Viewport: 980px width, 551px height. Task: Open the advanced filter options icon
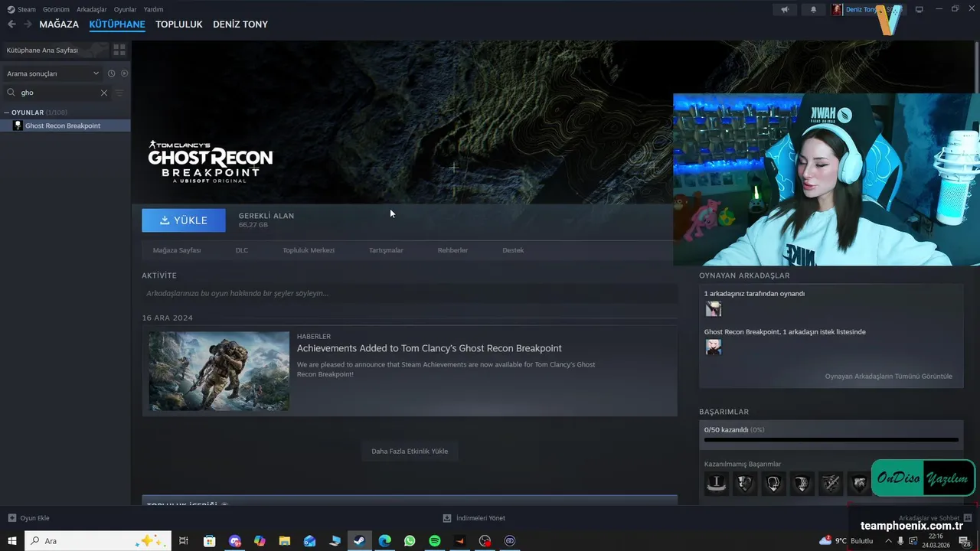pyautogui.click(x=119, y=93)
